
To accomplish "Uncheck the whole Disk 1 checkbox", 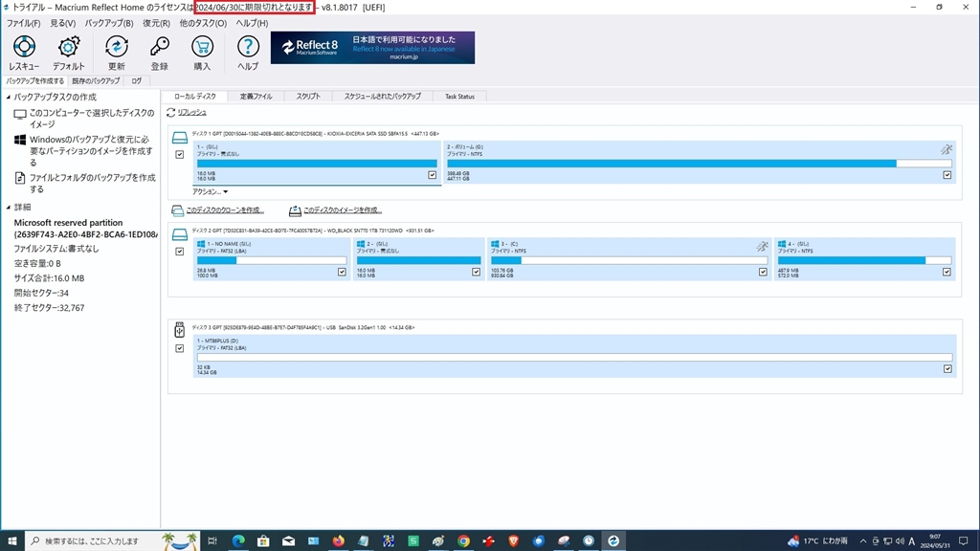I will (x=179, y=155).
